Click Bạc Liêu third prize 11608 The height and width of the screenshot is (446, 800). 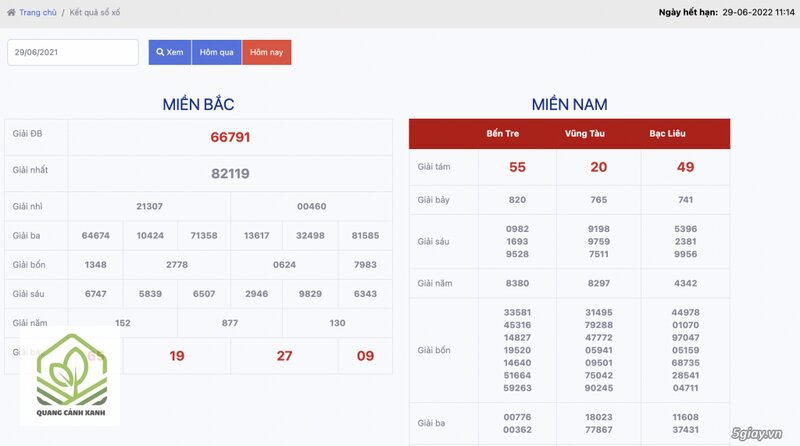[x=685, y=417]
